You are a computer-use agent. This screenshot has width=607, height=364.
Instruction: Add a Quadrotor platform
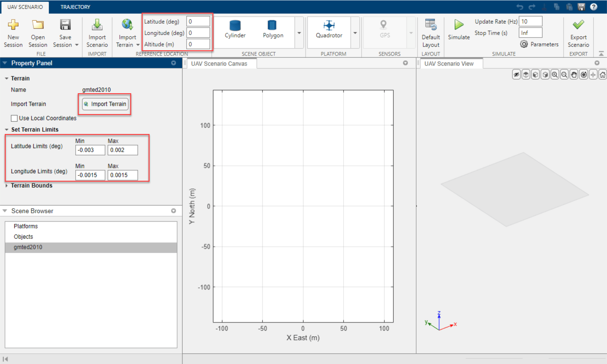[x=329, y=29]
